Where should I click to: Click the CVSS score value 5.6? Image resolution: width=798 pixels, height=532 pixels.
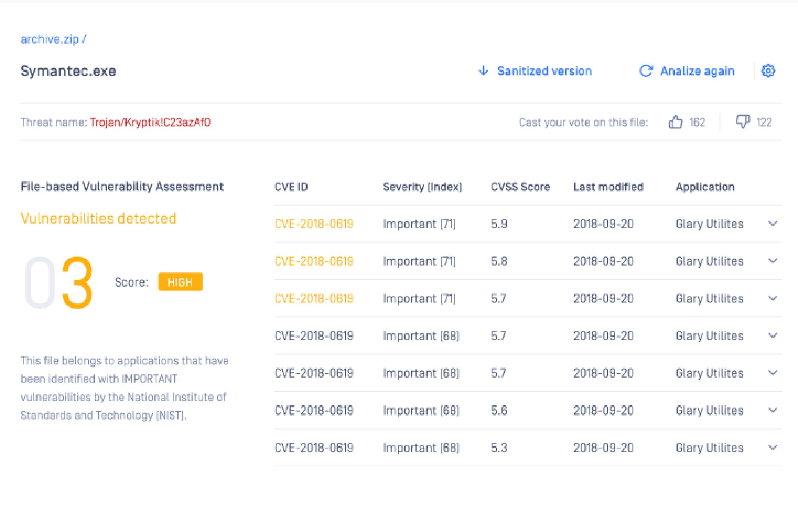point(499,410)
